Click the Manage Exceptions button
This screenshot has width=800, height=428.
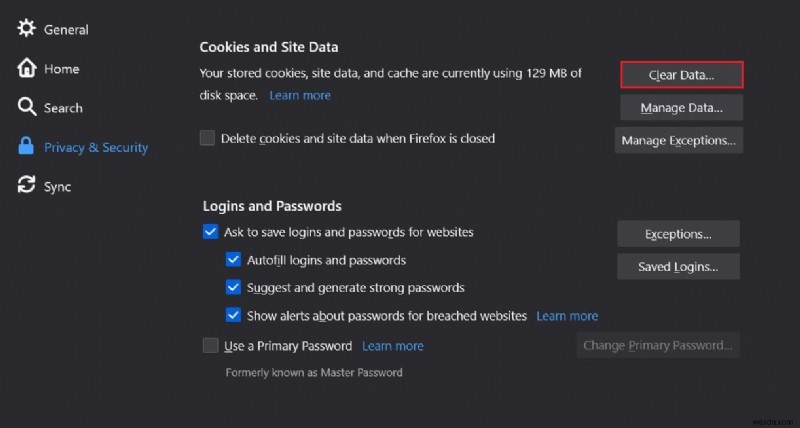point(678,141)
